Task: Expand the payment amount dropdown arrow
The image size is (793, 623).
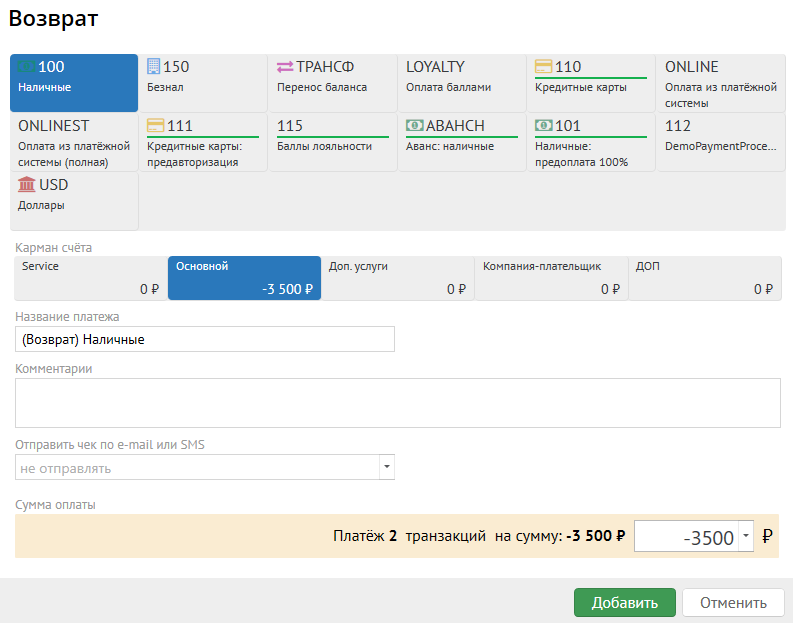Action: (x=746, y=537)
